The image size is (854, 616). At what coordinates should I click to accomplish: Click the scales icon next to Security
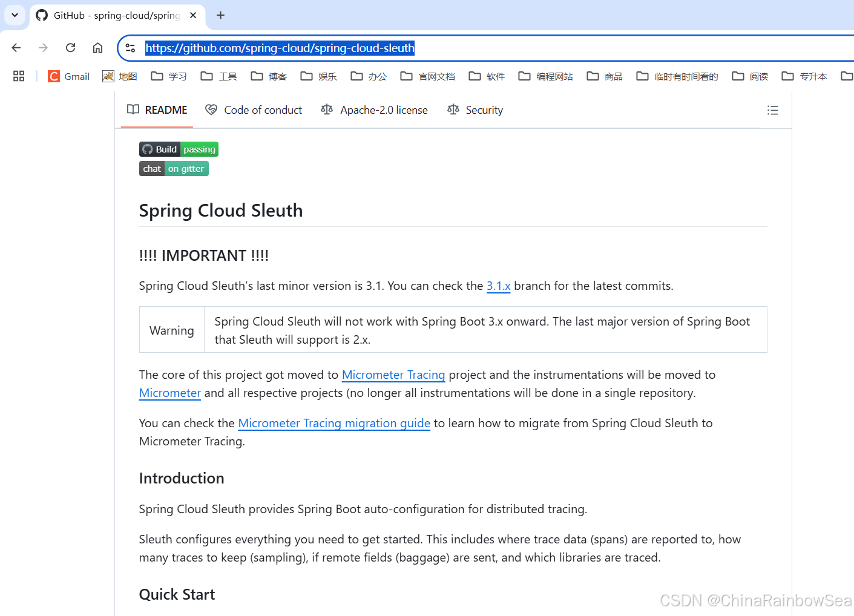click(453, 110)
